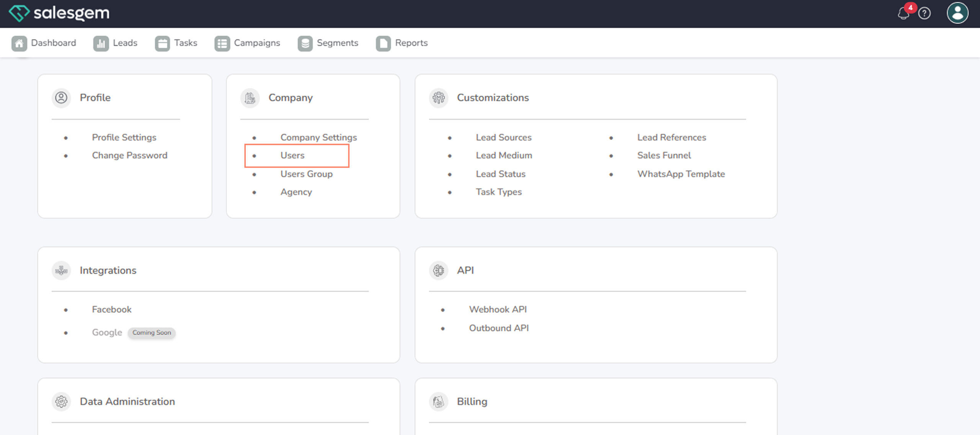Open the Webhook API link

pyautogui.click(x=498, y=310)
